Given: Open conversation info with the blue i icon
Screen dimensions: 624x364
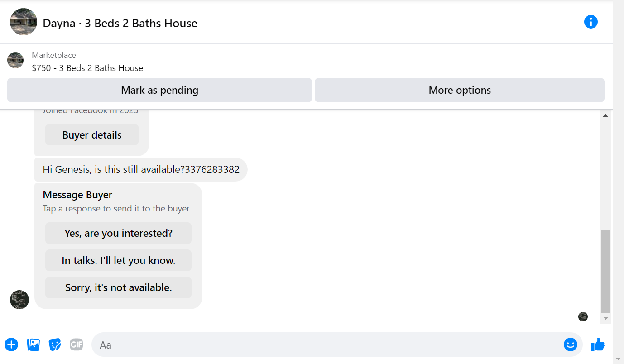Looking at the screenshot, I should click(x=591, y=22).
